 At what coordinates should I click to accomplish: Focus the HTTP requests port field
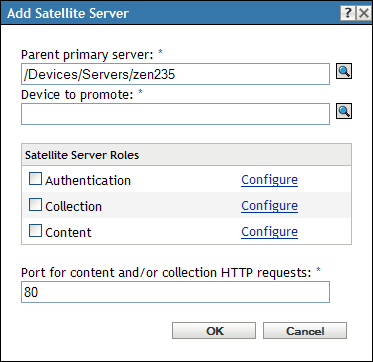point(175,292)
